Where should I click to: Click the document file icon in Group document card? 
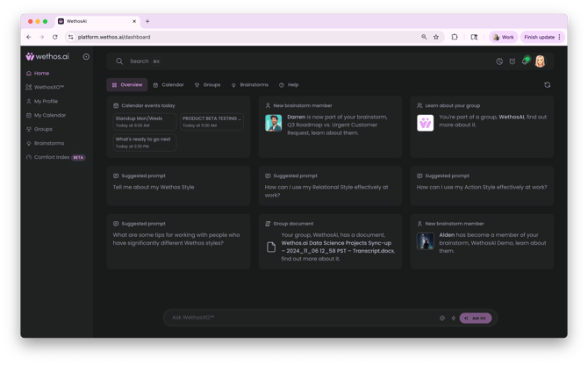271,247
